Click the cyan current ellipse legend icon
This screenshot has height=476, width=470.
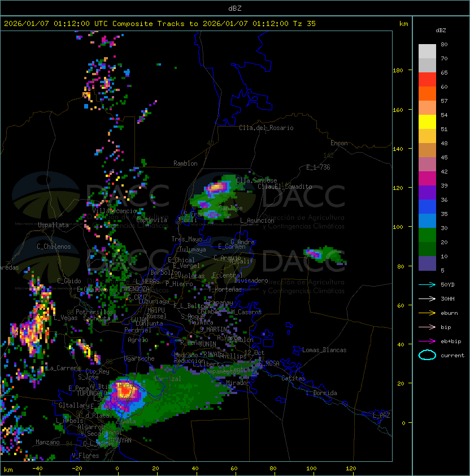427,355
